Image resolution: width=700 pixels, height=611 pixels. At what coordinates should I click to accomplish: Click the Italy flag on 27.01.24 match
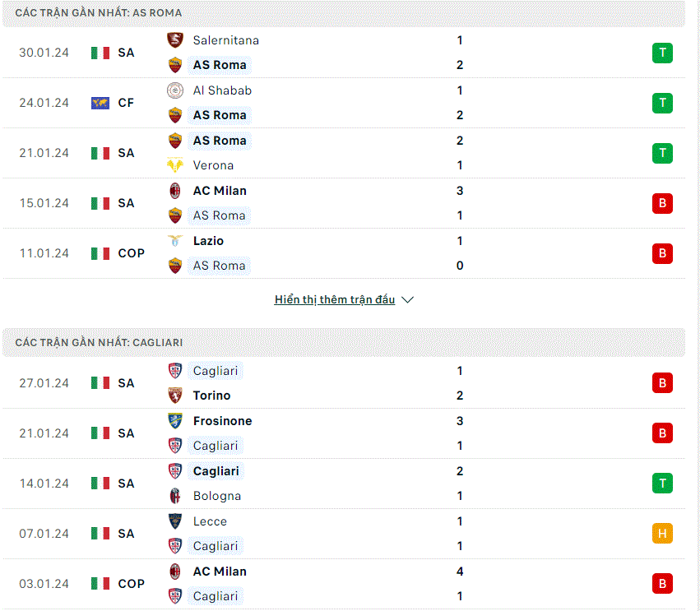(x=100, y=383)
